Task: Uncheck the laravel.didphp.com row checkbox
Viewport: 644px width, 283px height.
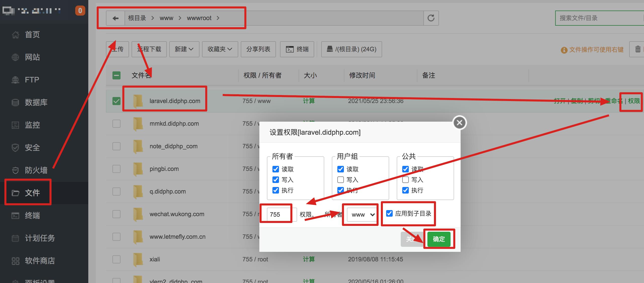Action: [116, 101]
